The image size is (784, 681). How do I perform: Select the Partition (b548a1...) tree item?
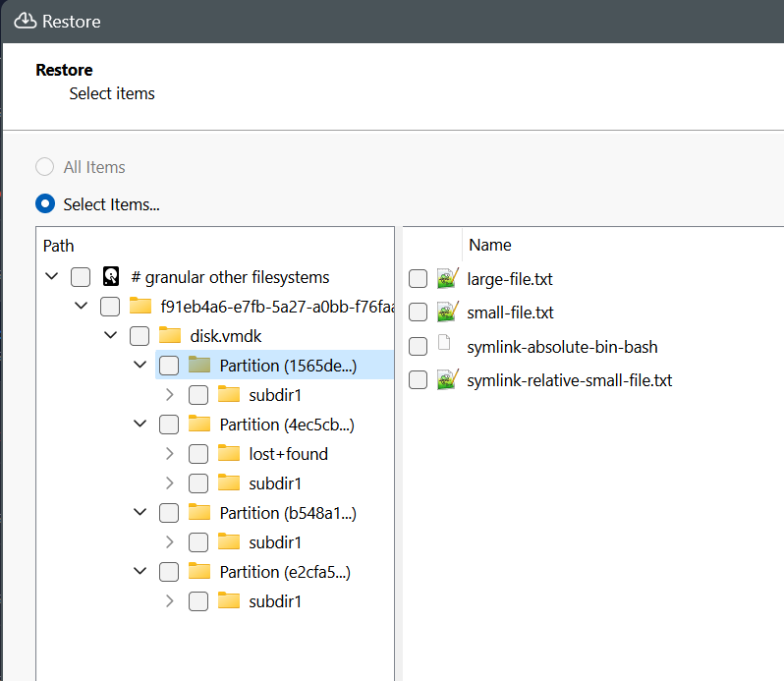pyautogui.click(x=286, y=513)
